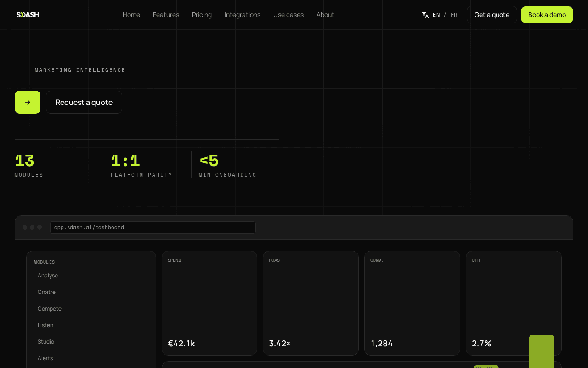Click the app.sdash.ai/dashboard address field
Screen dimensions: 588x368
153,227
